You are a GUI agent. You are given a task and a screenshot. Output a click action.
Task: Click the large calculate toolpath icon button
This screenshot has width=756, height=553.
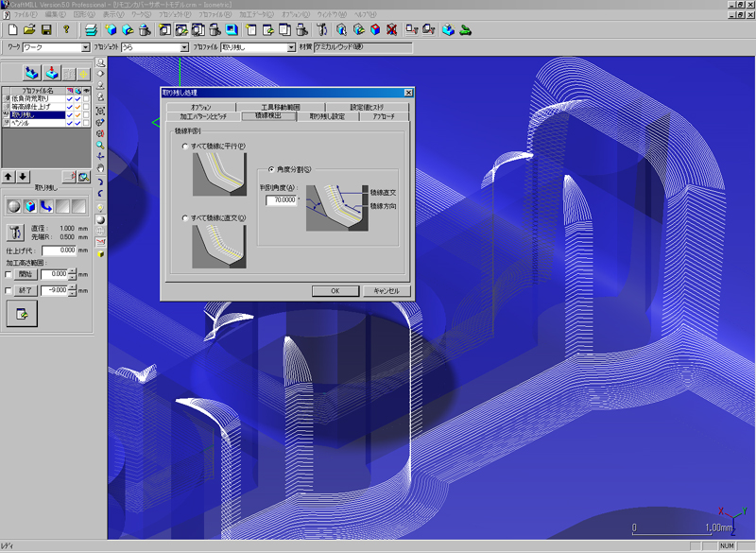point(20,315)
